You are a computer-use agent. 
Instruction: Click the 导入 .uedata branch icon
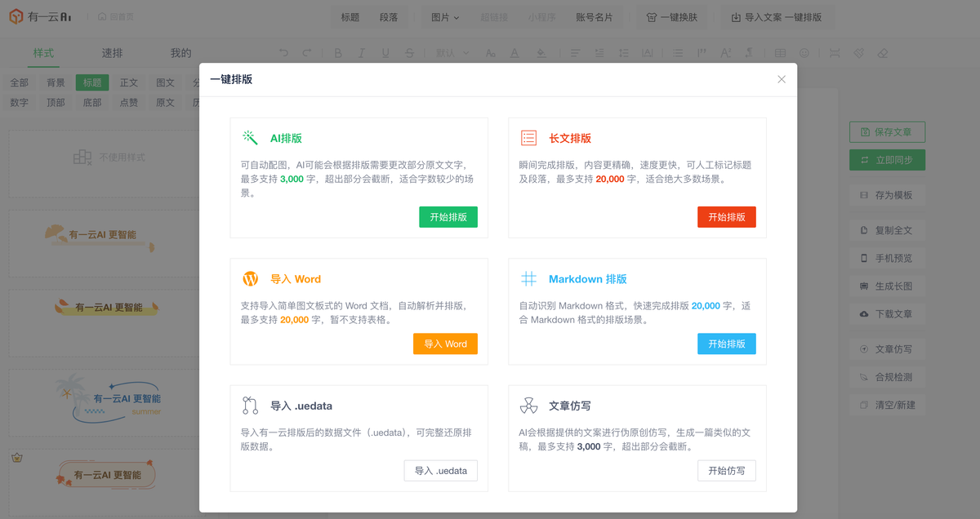coord(250,406)
